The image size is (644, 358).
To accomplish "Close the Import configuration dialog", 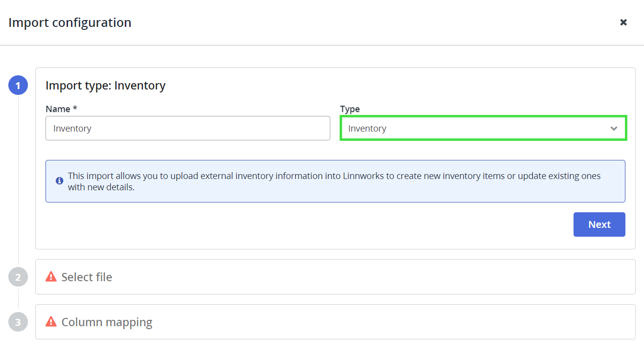I will tap(623, 22).
